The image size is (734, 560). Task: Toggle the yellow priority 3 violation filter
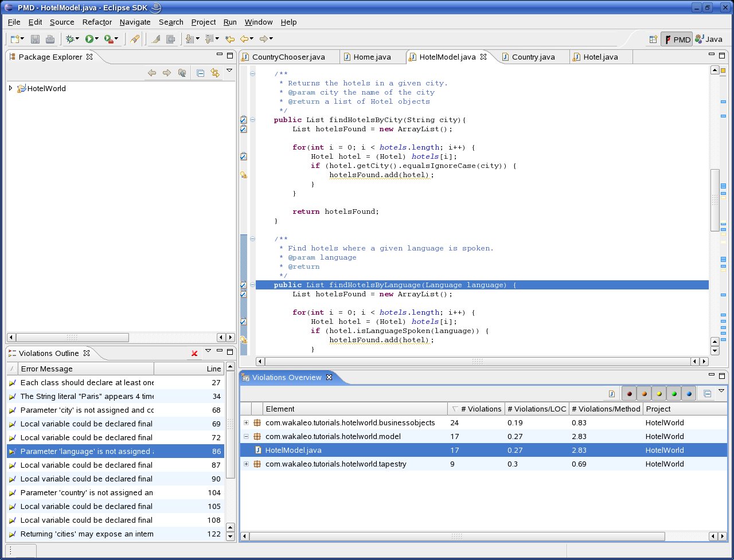click(x=659, y=394)
